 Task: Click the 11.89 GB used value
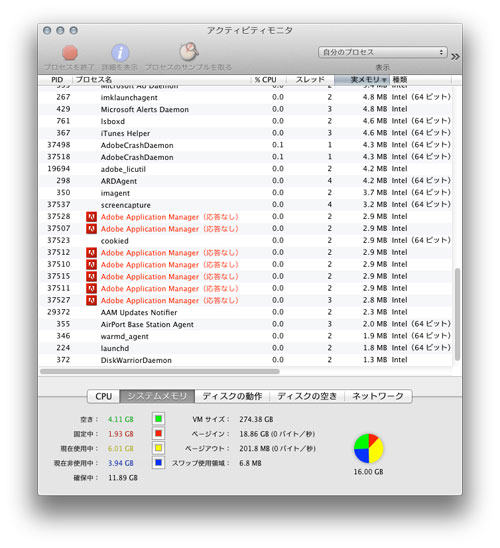click(123, 478)
